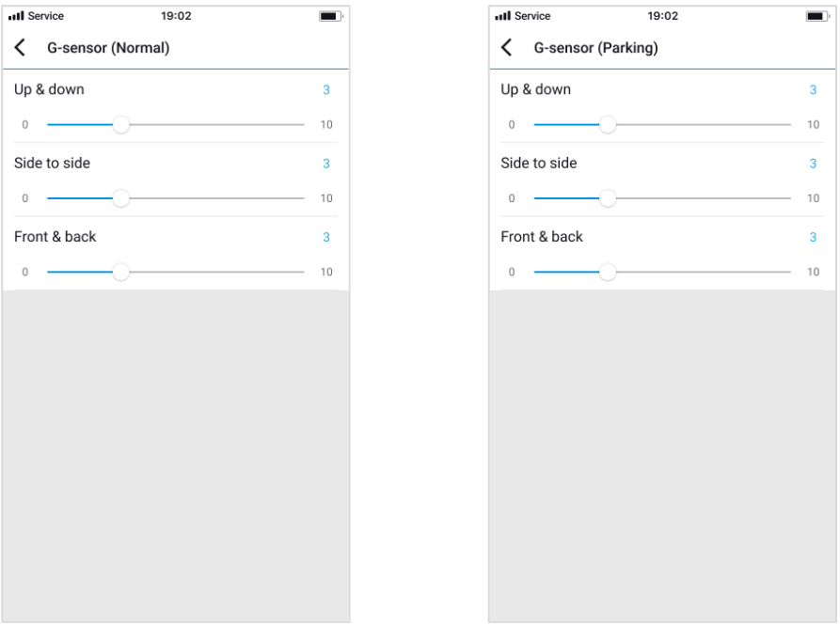Click the 19:02 clock on Normal screen
Image resolution: width=840 pixels, height=626 pixels.
click(176, 16)
